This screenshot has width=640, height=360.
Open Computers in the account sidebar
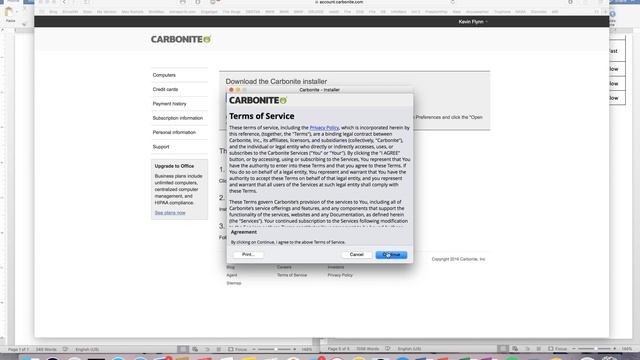[164, 75]
